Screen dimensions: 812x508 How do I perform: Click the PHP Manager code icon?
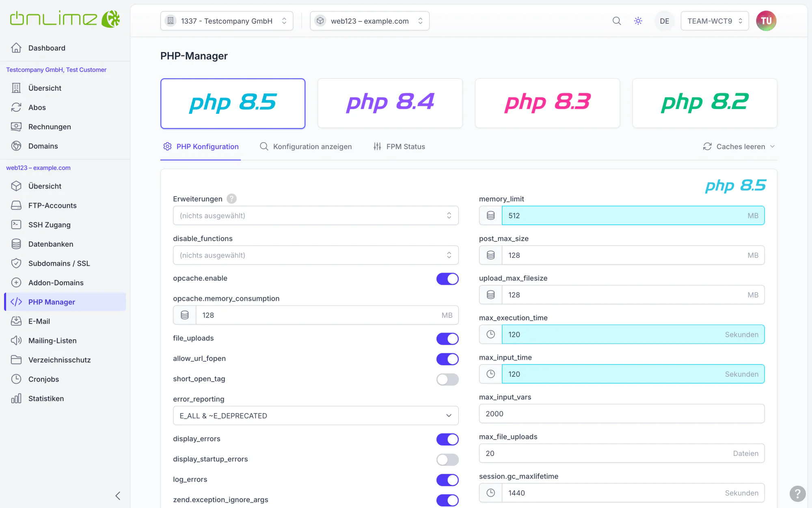pos(16,302)
